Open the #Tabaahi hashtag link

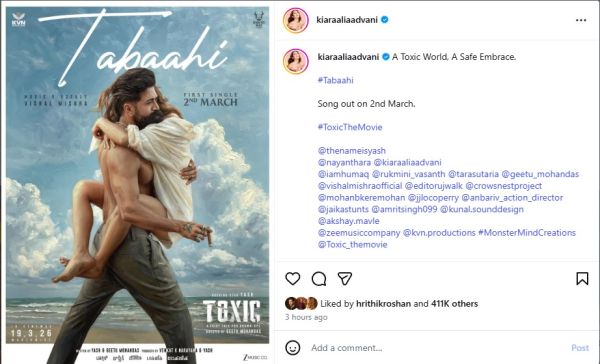[x=336, y=80]
